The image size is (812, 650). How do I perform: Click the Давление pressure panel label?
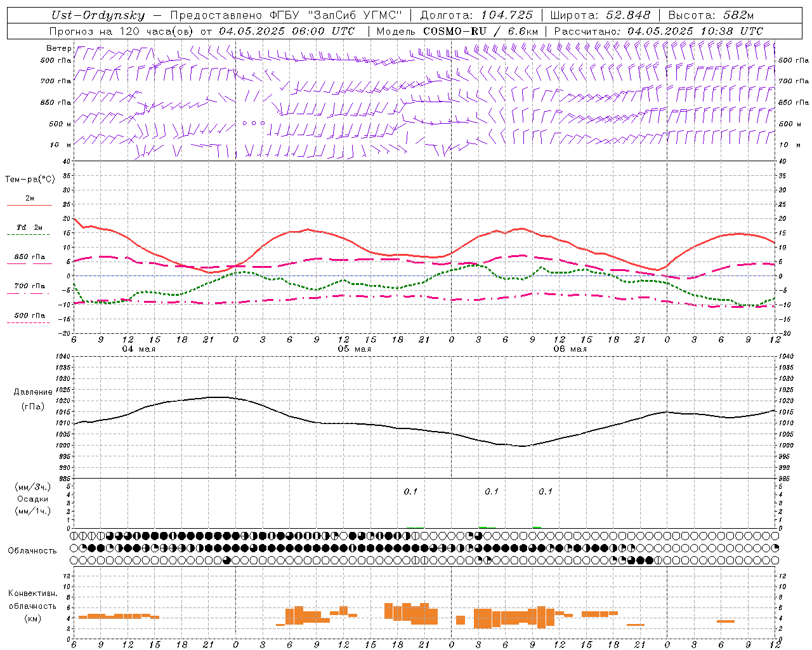click(33, 392)
